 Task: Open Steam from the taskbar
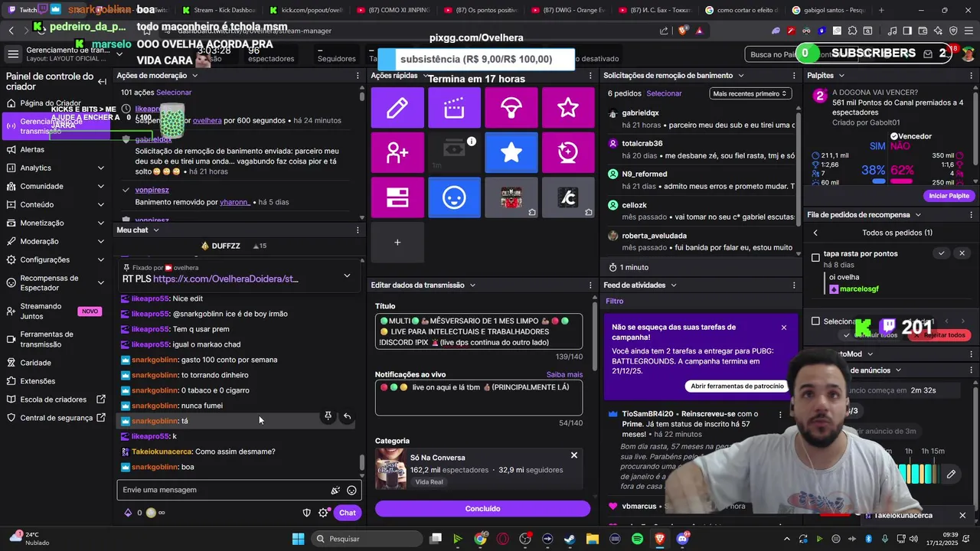click(570, 539)
